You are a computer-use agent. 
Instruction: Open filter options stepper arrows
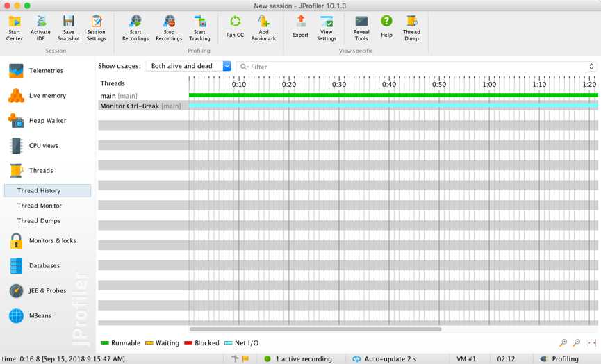click(591, 67)
